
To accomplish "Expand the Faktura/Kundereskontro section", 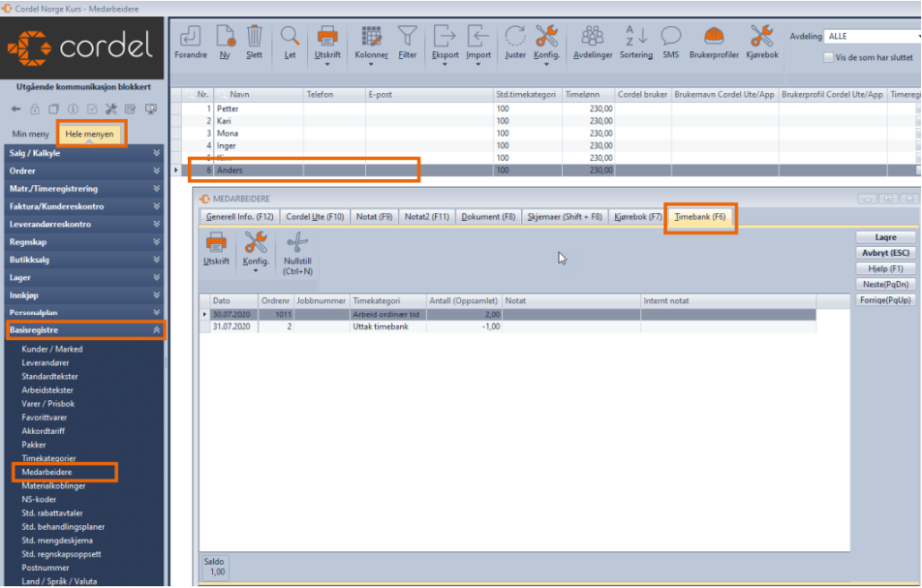I will pyautogui.click(x=84, y=207).
